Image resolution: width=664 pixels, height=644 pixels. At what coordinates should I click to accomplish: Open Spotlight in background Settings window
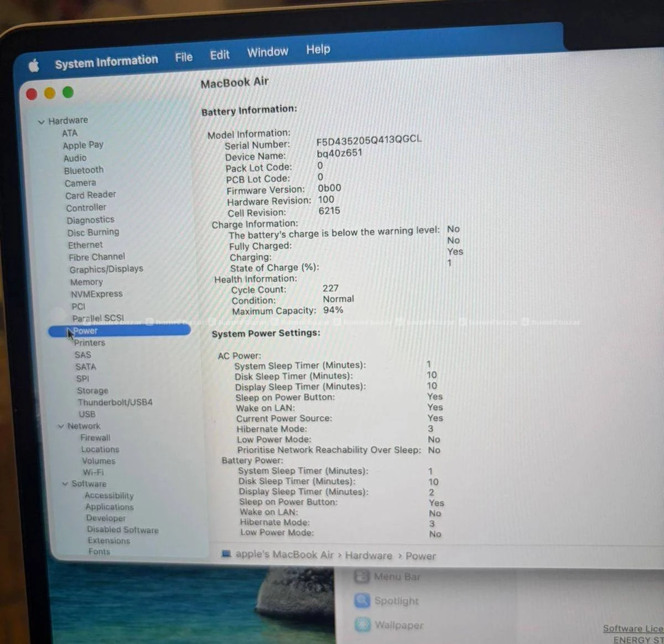387,600
